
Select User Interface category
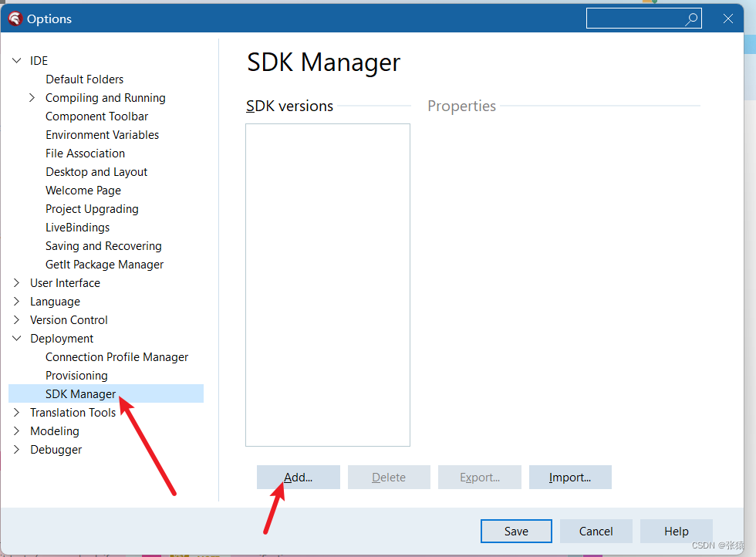tap(65, 283)
